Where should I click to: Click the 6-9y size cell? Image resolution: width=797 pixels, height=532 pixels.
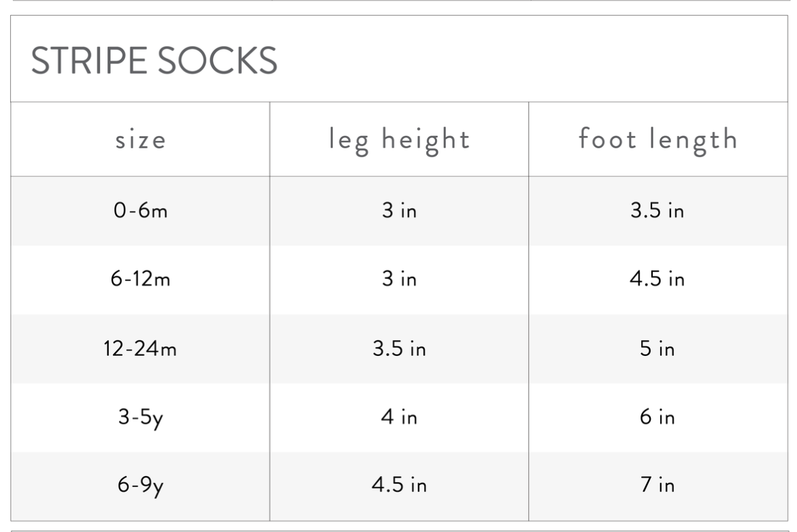coord(141,485)
